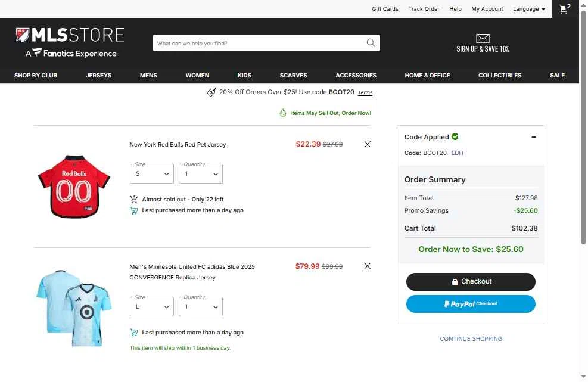Open Size dropdown for Minnesota United jersey

point(151,306)
